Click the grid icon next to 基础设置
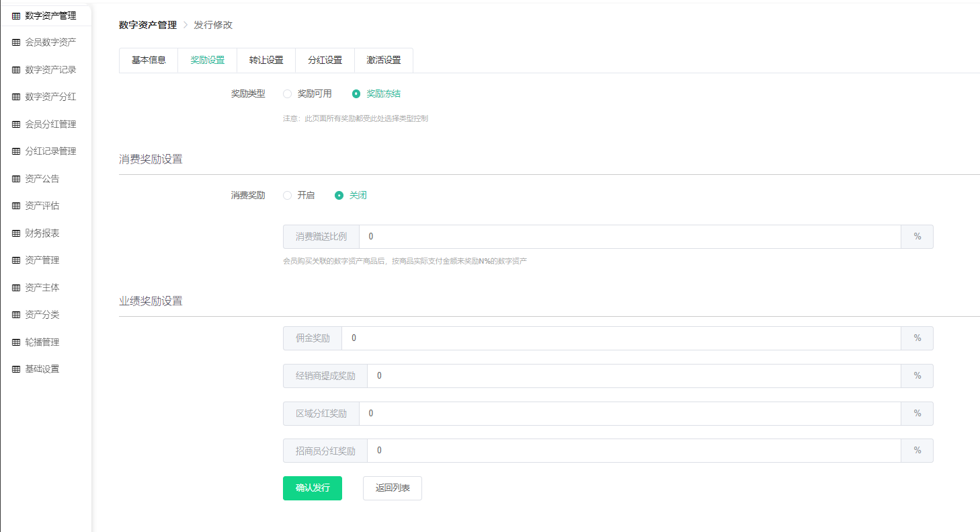 pos(16,369)
